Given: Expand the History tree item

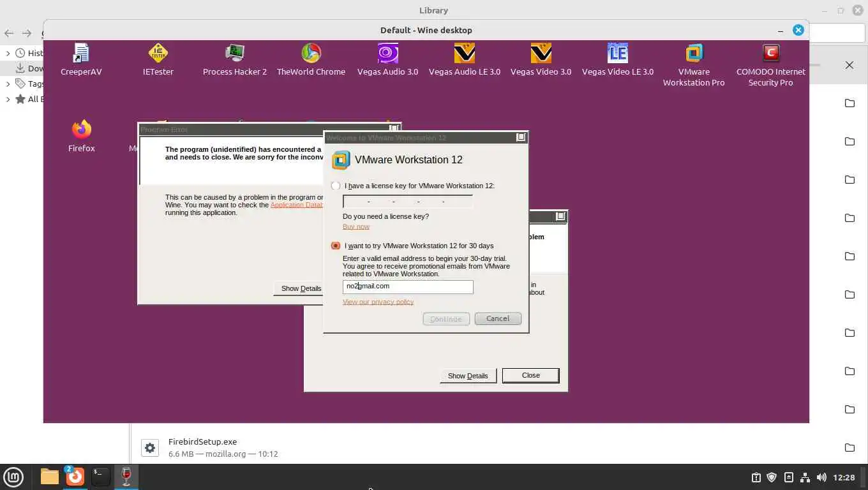Looking at the screenshot, I should coord(8,53).
